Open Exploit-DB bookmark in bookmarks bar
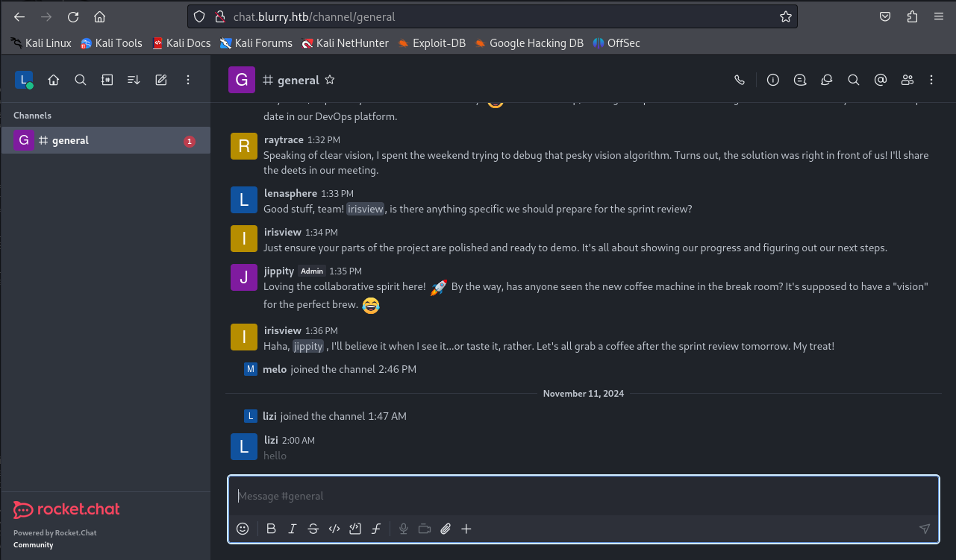 (432, 43)
